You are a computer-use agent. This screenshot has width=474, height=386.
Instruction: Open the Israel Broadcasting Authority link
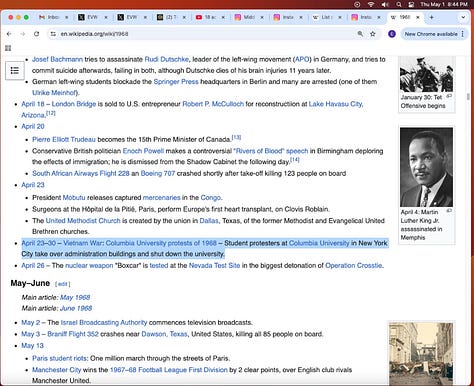coord(104,323)
